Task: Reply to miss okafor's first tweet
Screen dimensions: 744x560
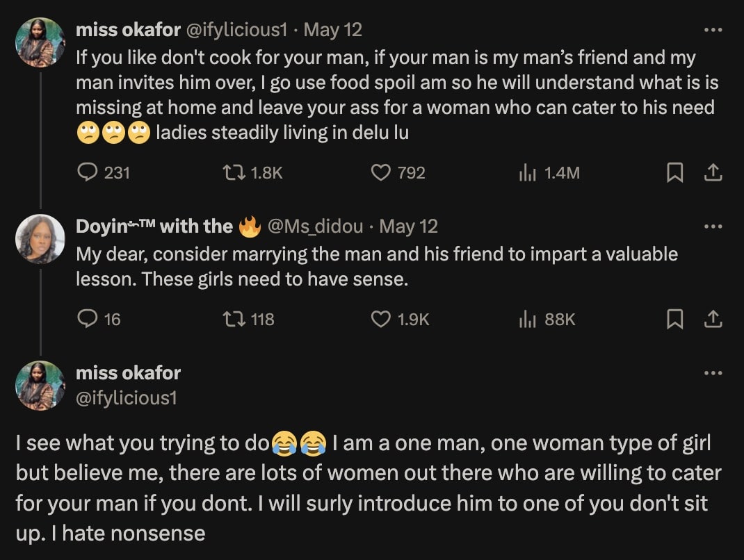Action: [x=88, y=173]
